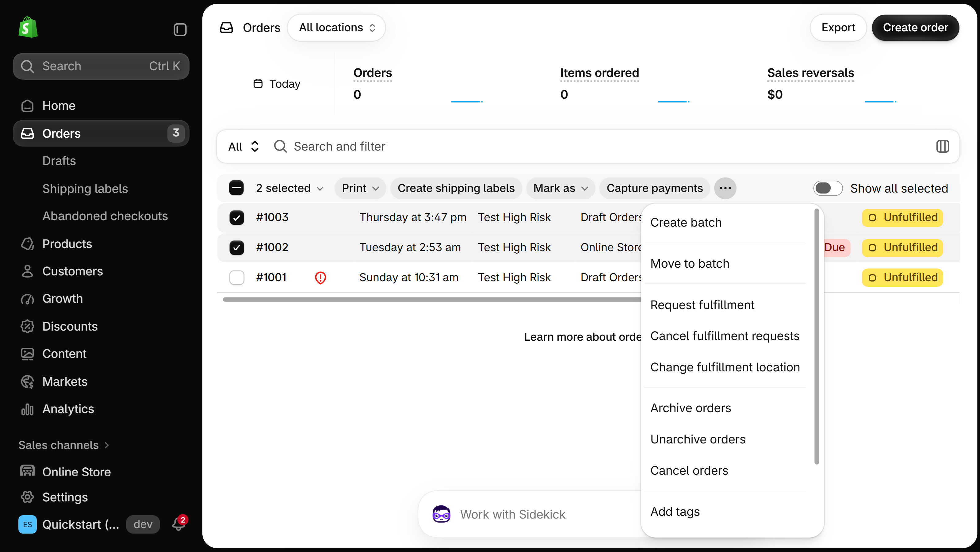Image resolution: width=980 pixels, height=552 pixels.
Task: Open the Print dropdown
Action: point(360,188)
